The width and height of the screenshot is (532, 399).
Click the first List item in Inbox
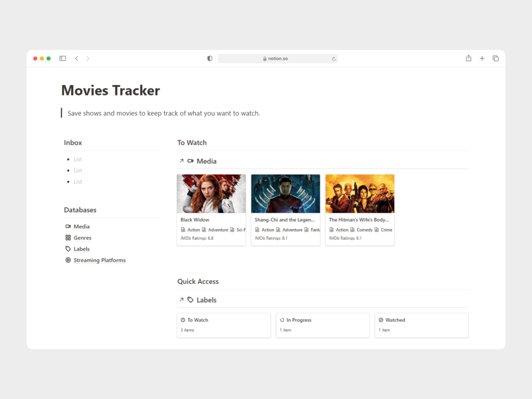(x=78, y=159)
